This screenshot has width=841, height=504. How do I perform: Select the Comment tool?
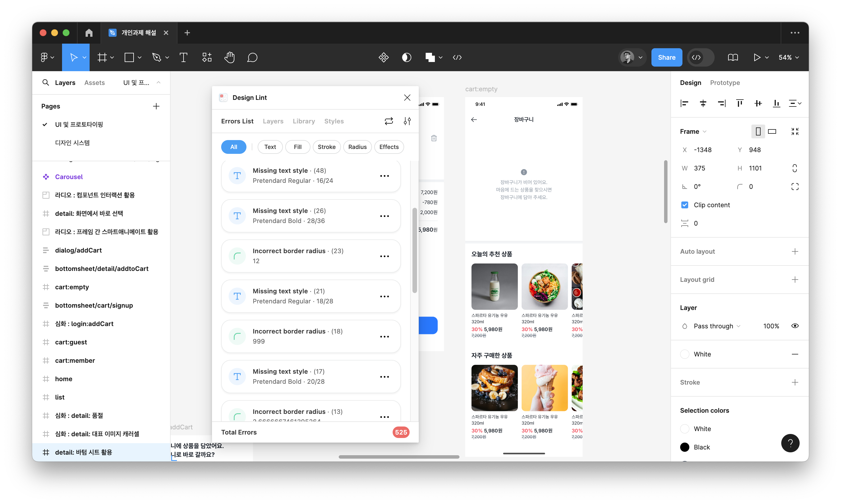tap(252, 57)
